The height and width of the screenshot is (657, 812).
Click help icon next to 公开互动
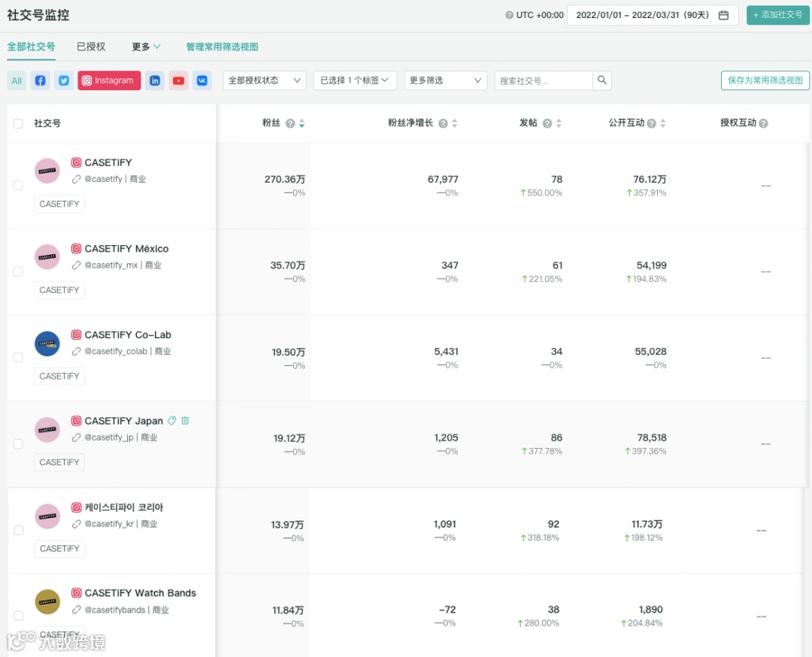(651, 123)
